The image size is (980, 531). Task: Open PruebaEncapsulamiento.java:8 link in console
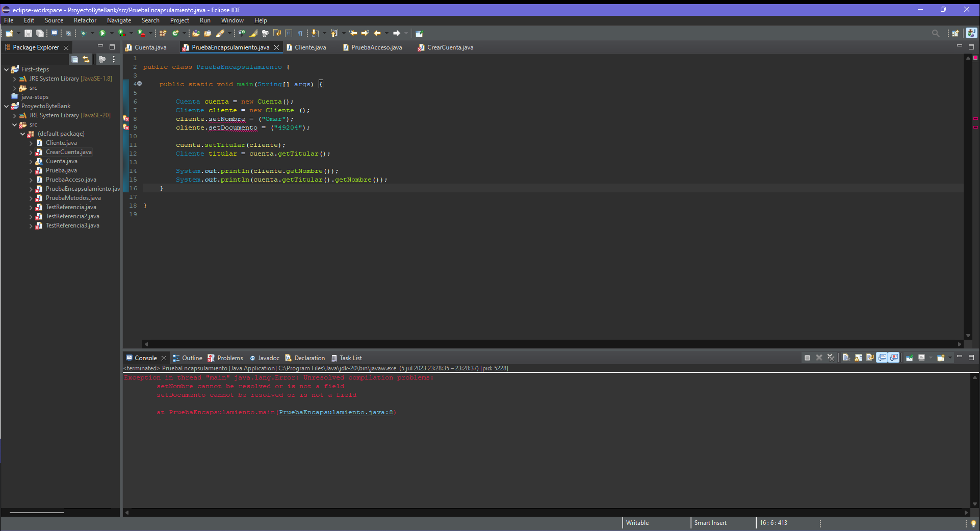(x=336, y=412)
